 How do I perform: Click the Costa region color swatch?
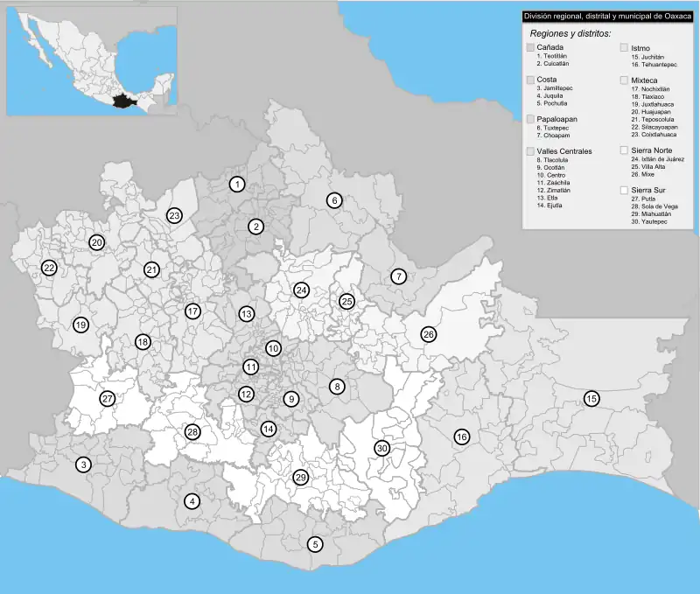(529, 80)
